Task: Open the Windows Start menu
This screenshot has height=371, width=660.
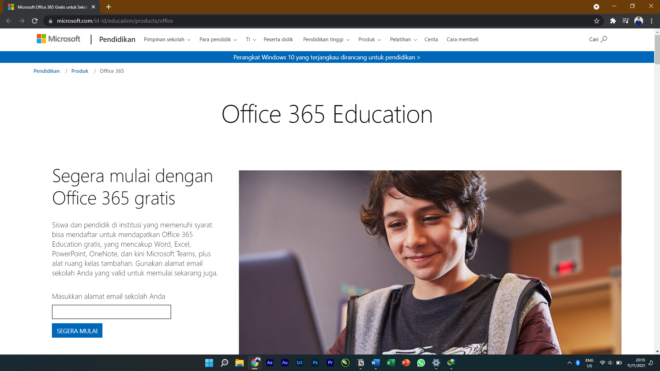Action: coord(209,363)
